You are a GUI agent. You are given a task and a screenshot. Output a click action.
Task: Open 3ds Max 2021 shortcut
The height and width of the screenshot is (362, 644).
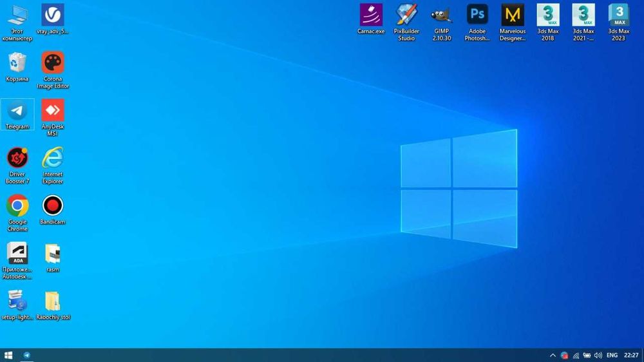point(583,23)
